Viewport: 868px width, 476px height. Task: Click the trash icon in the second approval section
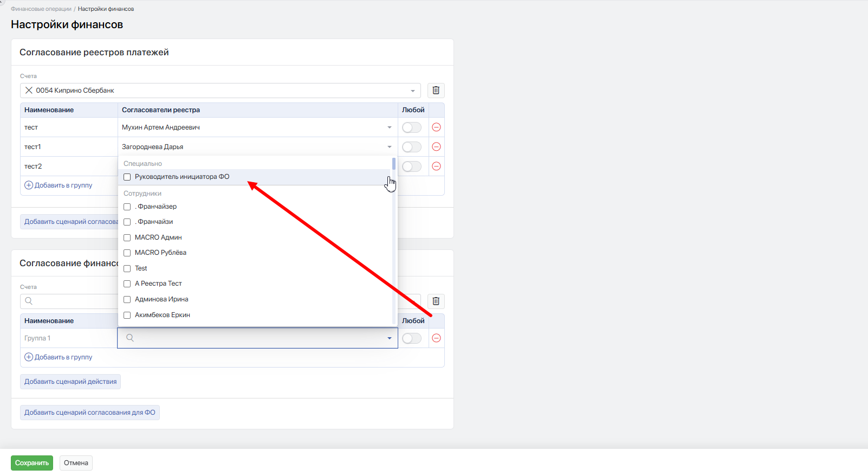click(x=436, y=301)
